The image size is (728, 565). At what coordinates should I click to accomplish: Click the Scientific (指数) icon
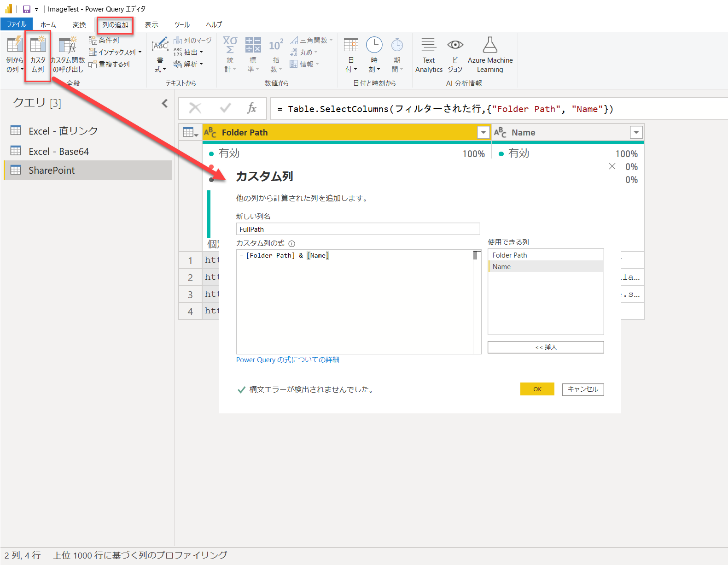pyautogui.click(x=276, y=54)
